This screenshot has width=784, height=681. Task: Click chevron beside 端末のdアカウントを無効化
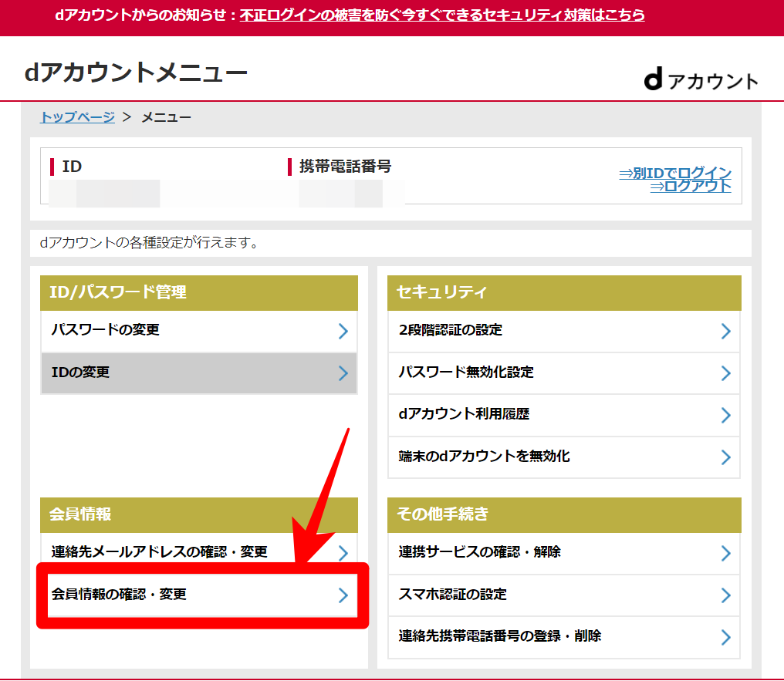click(726, 457)
